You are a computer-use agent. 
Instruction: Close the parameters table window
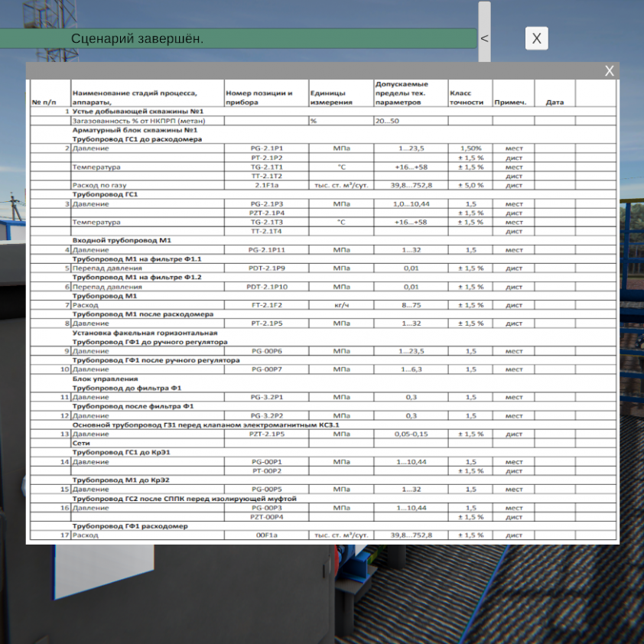click(609, 71)
